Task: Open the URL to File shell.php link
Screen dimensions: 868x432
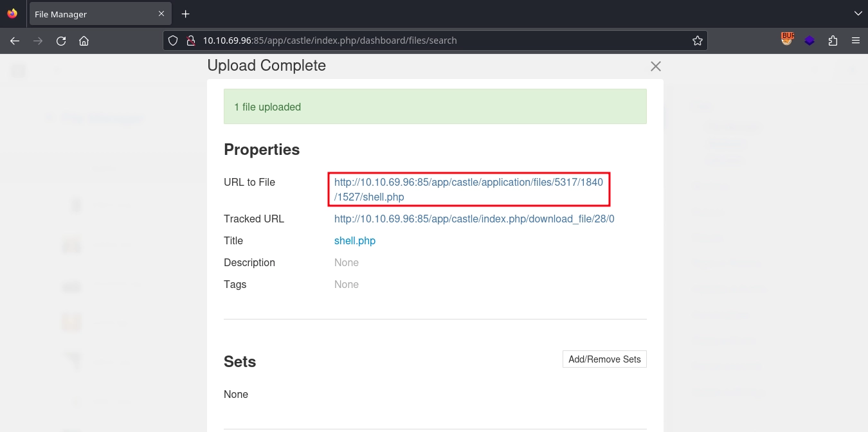Action: pos(468,190)
